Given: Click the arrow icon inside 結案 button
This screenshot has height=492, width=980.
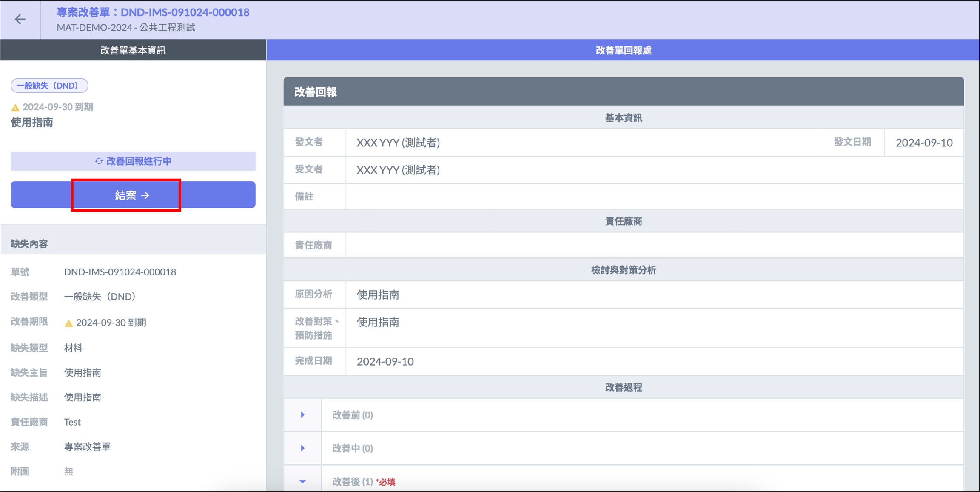Looking at the screenshot, I should [145, 195].
